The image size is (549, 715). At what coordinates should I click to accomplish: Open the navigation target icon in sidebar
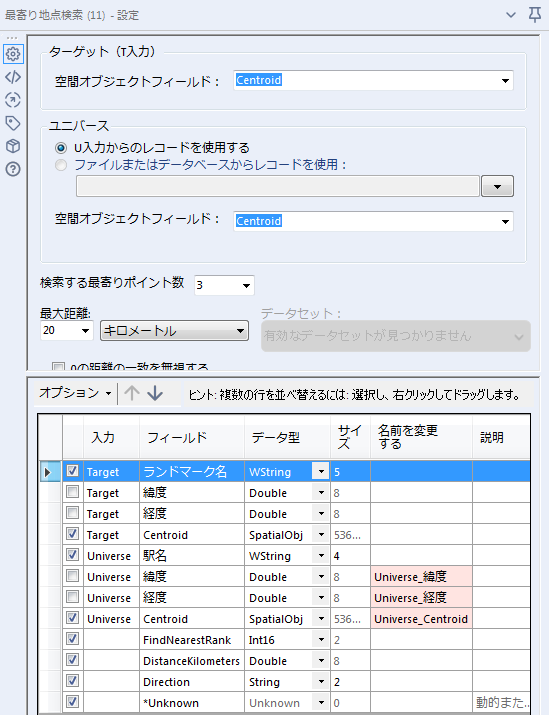[x=13, y=100]
